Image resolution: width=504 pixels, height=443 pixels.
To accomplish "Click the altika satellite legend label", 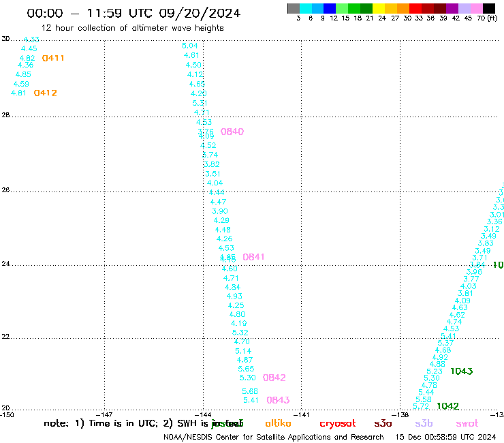I will (278, 423).
